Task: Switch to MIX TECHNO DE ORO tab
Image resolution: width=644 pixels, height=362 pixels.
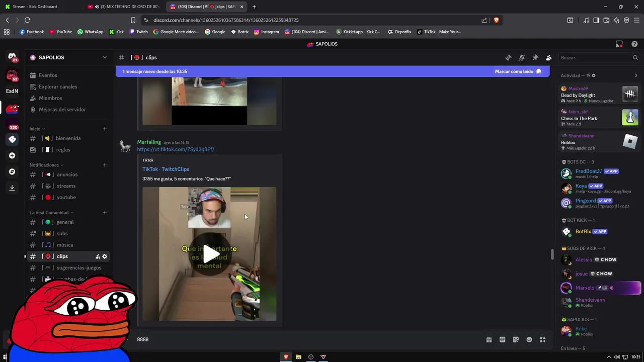Action: click(124, 7)
